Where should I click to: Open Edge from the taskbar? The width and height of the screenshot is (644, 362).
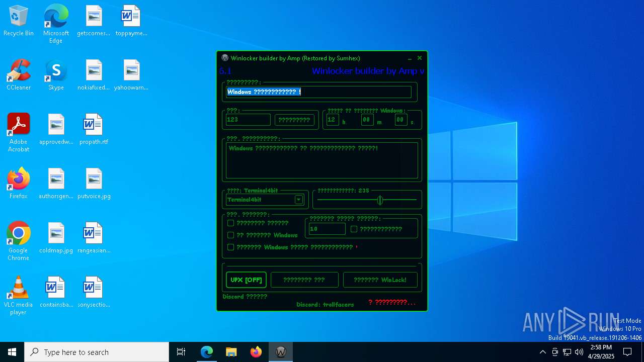click(207, 352)
